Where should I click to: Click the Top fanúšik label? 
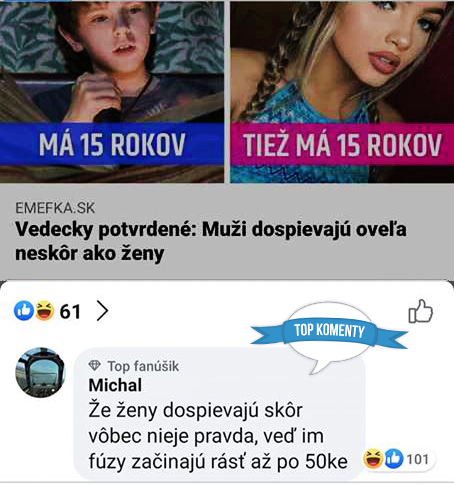[143, 366]
